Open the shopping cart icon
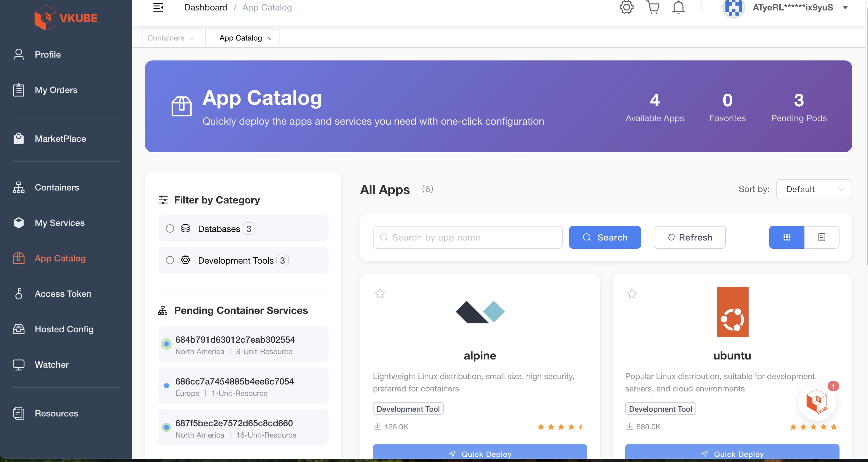868x462 pixels. point(653,7)
